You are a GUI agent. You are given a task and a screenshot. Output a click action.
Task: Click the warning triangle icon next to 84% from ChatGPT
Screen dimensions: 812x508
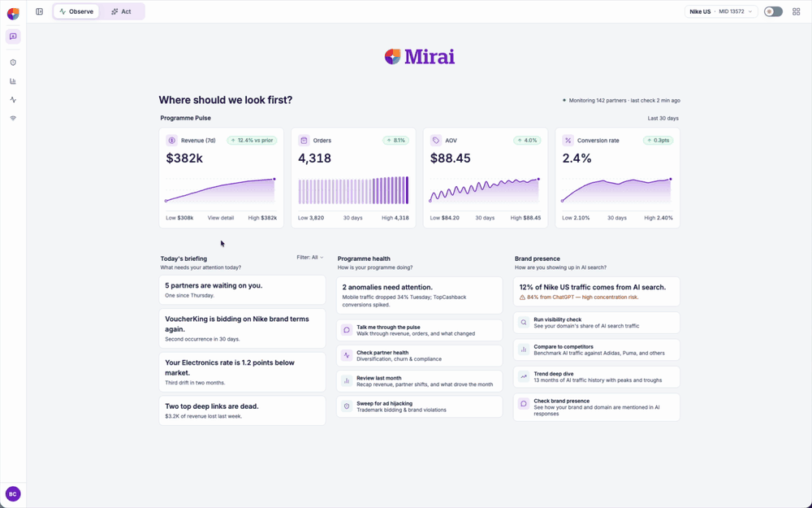tap(522, 297)
